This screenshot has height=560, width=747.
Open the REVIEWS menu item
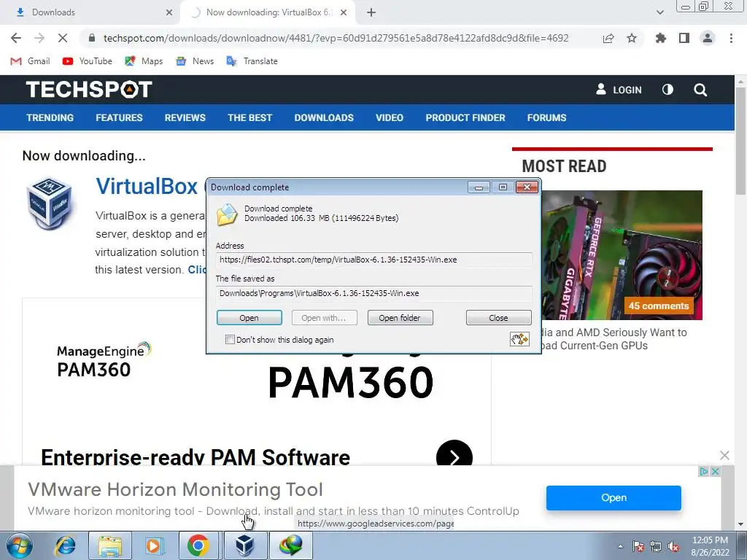(x=185, y=117)
